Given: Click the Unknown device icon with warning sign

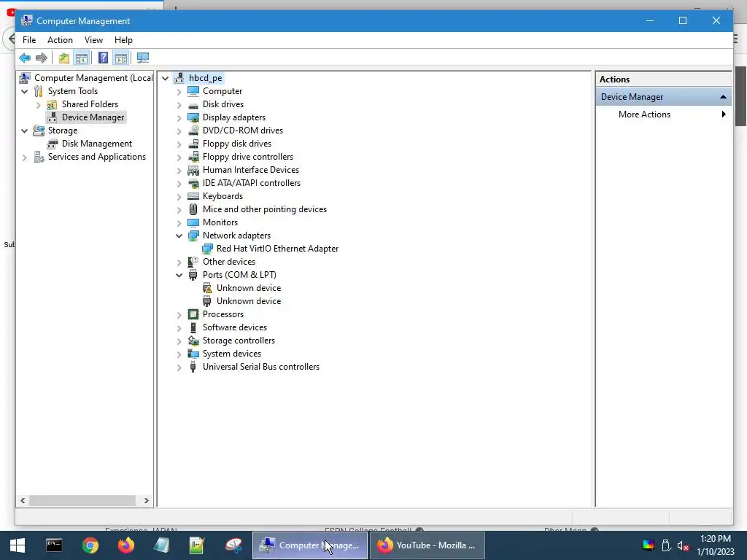Looking at the screenshot, I should click(x=206, y=288).
